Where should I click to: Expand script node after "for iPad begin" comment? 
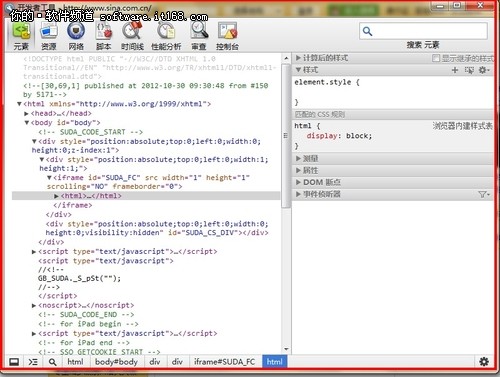pyautogui.click(x=34, y=333)
